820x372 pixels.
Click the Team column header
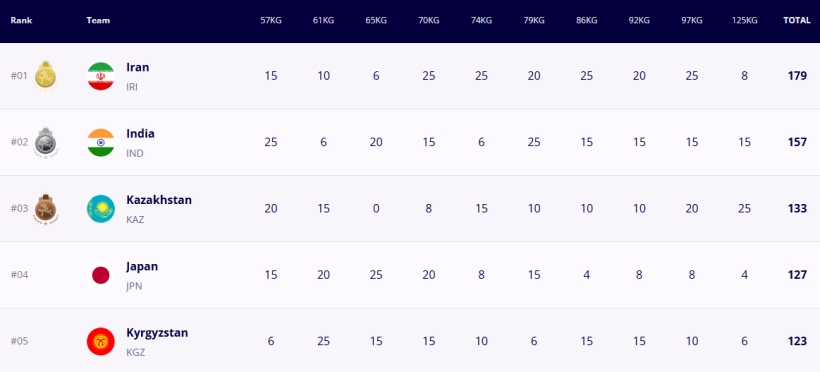click(x=98, y=21)
